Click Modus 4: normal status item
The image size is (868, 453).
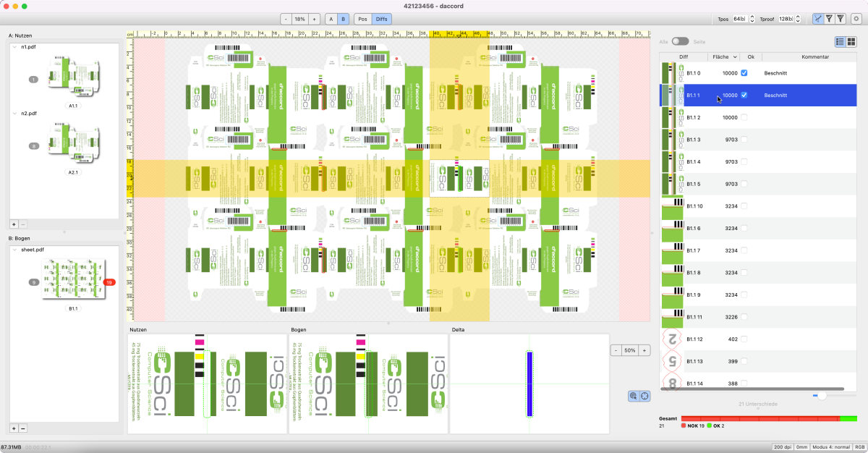[831, 448]
